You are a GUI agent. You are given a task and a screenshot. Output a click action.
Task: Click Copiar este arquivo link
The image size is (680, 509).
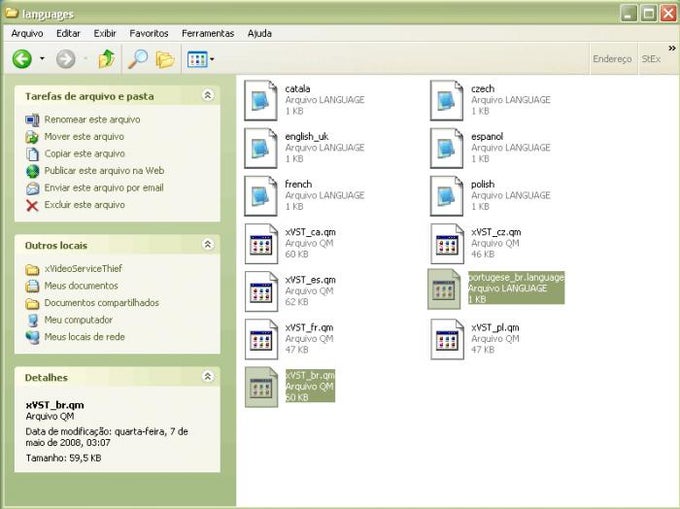point(85,153)
